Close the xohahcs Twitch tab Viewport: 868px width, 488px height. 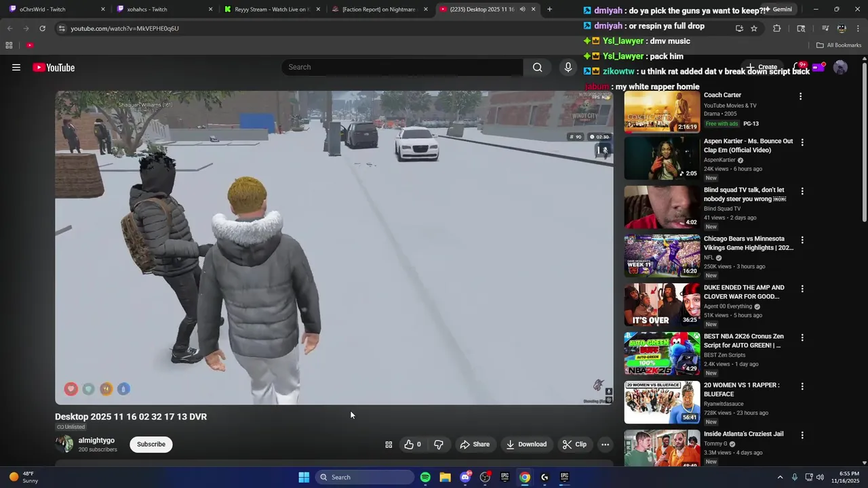[x=210, y=9]
